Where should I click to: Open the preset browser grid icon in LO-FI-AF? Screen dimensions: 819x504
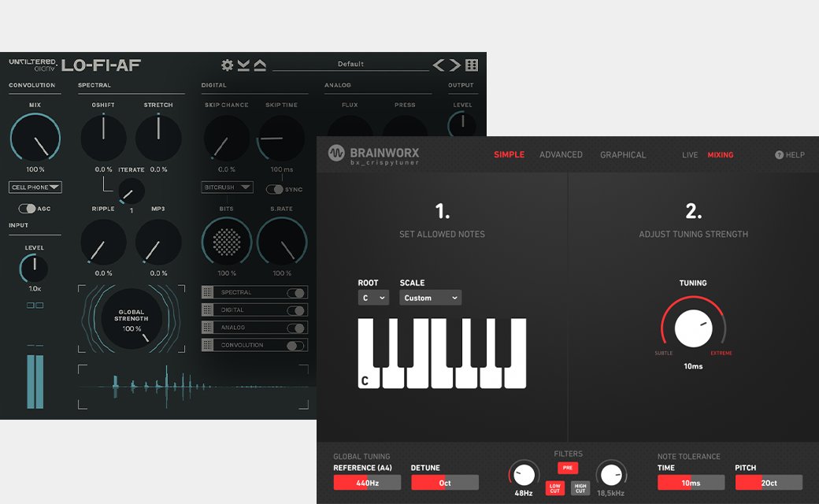click(472, 65)
